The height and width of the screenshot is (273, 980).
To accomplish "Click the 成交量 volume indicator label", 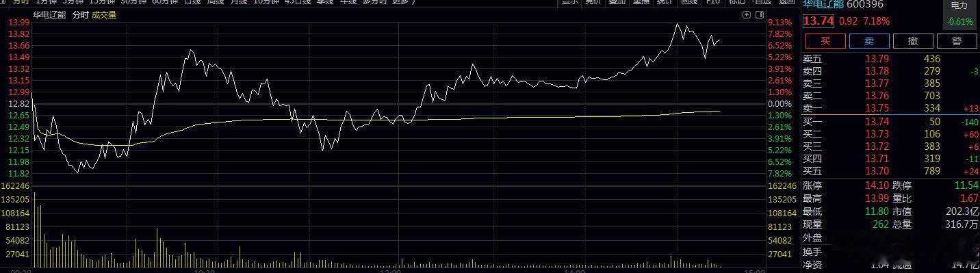I will (104, 15).
